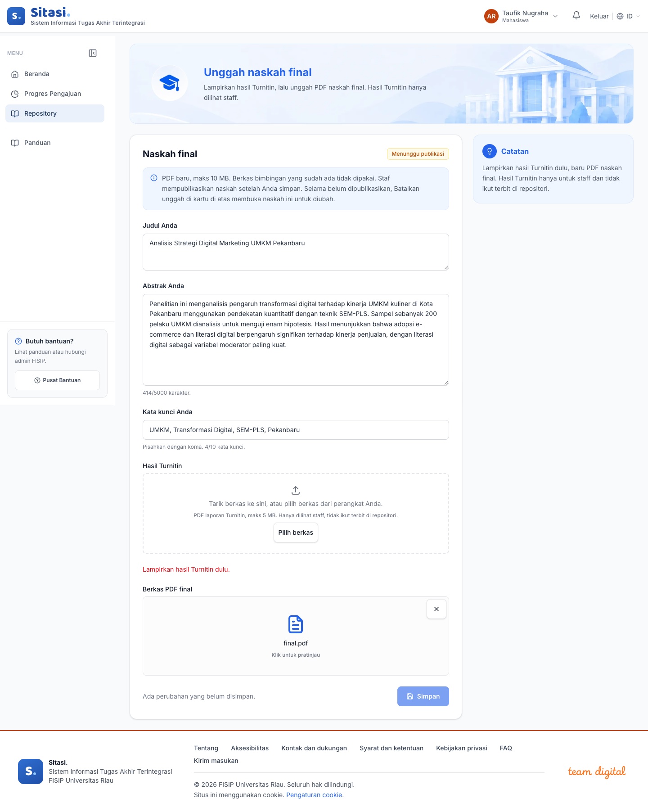This screenshot has height=812, width=648.
Task: Save the form with Simpan
Action: click(423, 696)
